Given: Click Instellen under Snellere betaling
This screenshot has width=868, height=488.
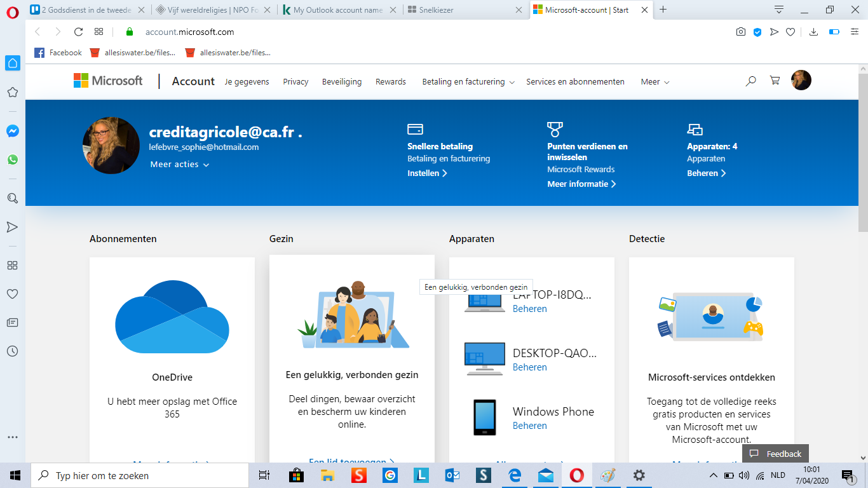Looking at the screenshot, I should [x=427, y=173].
